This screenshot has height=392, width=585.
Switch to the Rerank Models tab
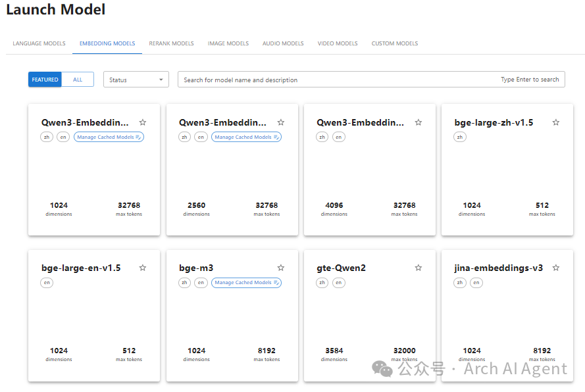click(171, 43)
